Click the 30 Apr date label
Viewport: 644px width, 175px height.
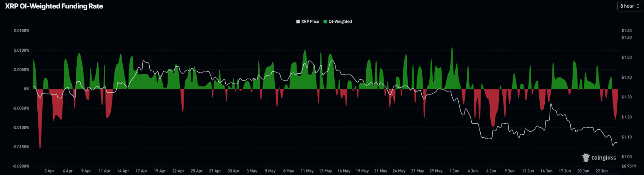point(233,171)
